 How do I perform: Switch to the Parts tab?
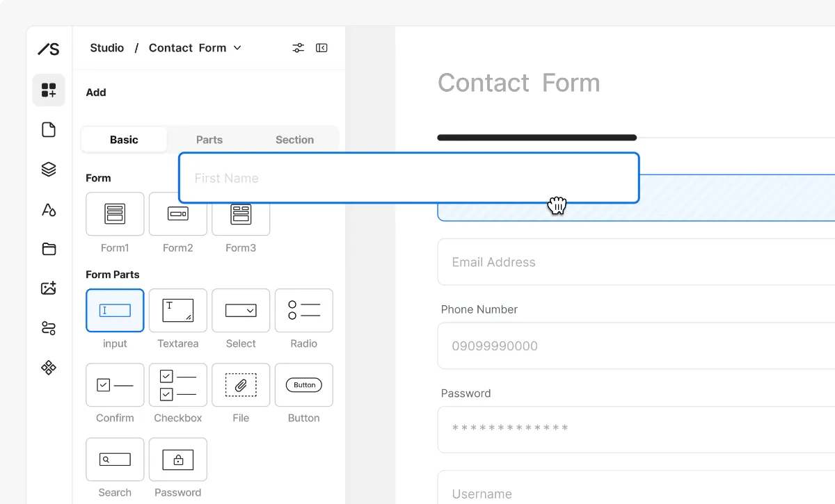pos(209,140)
